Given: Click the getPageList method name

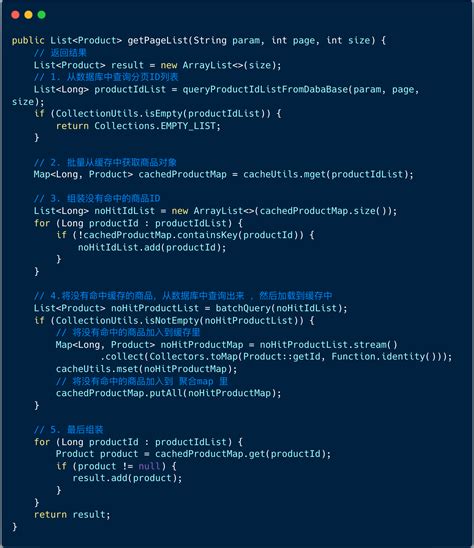Looking at the screenshot, I should (x=158, y=41).
